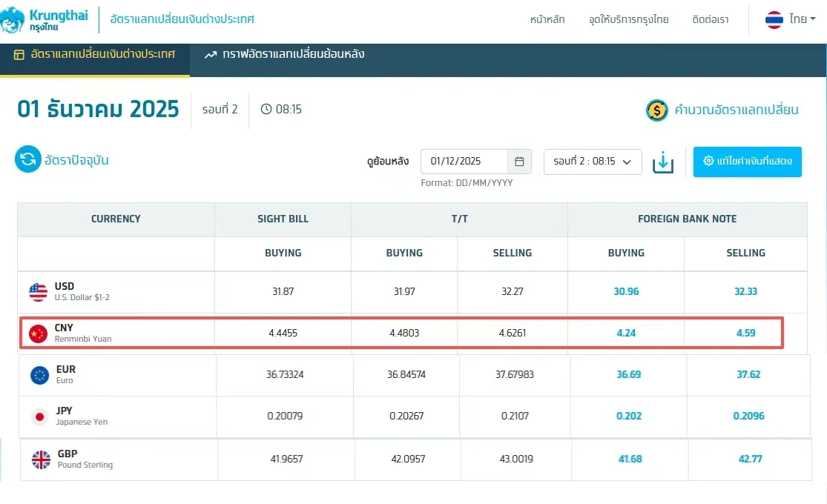Click EUR sight bill value 36.73324

pos(285,375)
